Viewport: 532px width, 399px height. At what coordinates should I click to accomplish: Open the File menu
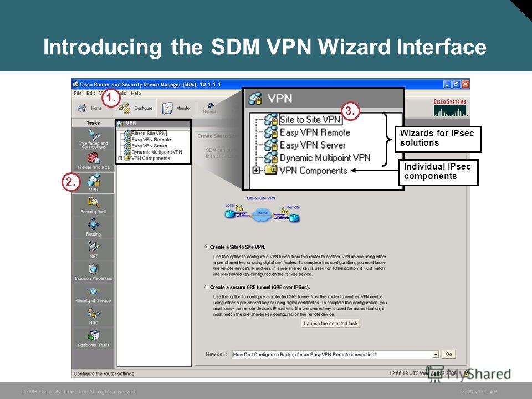[x=78, y=93]
